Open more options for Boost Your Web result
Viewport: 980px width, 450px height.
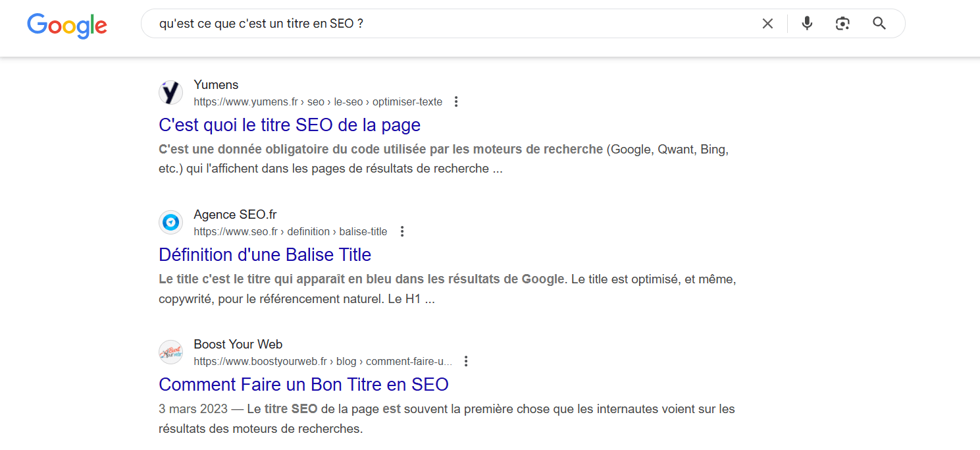[466, 362]
